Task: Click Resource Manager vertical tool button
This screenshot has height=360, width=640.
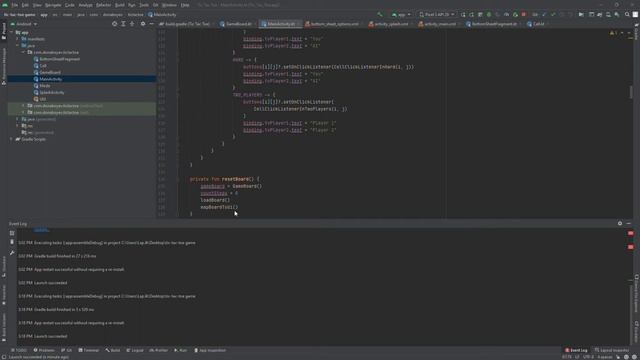Action: (4, 66)
